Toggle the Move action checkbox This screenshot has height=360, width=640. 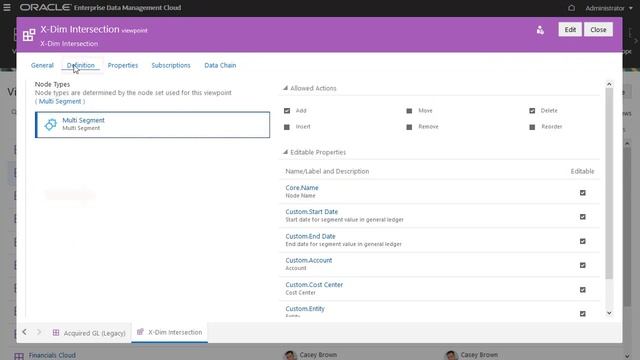409,111
